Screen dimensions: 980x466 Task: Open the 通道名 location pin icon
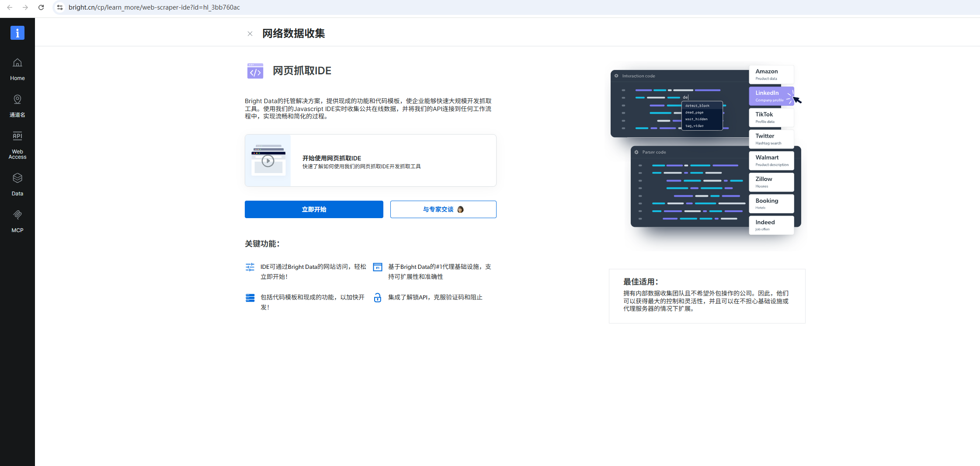coord(17,100)
